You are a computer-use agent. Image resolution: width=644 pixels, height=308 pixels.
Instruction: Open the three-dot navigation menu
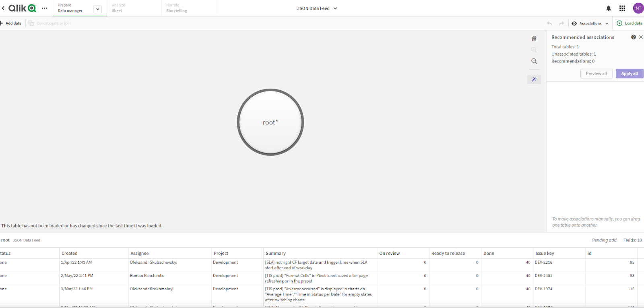(x=45, y=8)
